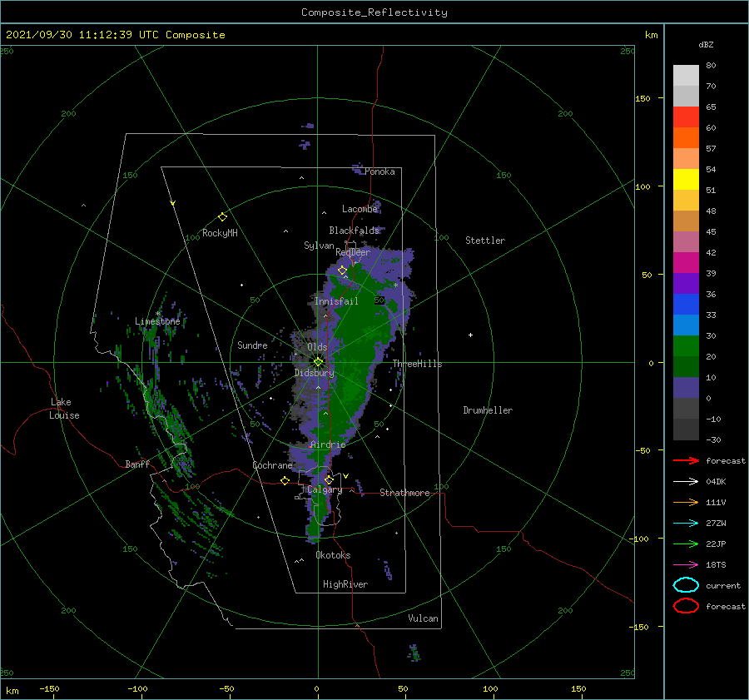749x700 pixels.
Task: Click the yellow diamond marker near RockyMH
Action: click(222, 217)
